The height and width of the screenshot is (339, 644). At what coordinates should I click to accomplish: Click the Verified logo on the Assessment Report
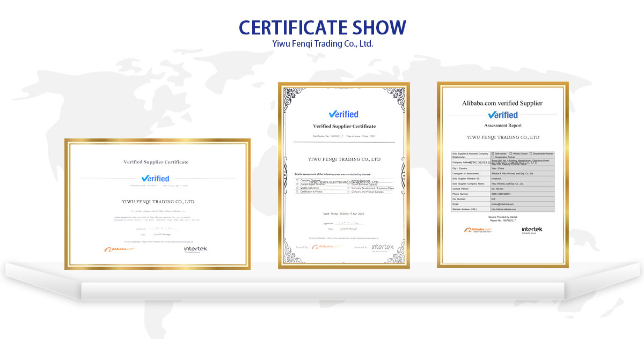pyautogui.click(x=503, y=115)
